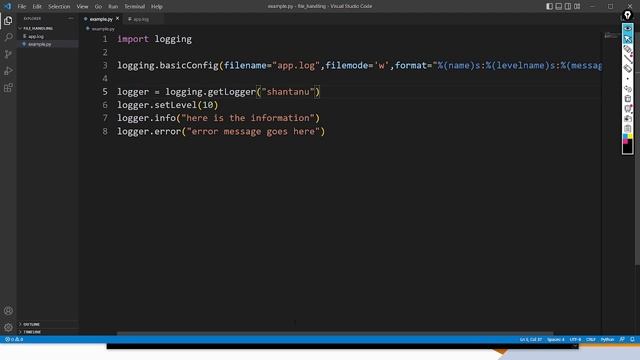Image resolution: width=640 pixels, height=360 pixels.
Task: Pick the yellow color swatch
Action: coord(630,136)
